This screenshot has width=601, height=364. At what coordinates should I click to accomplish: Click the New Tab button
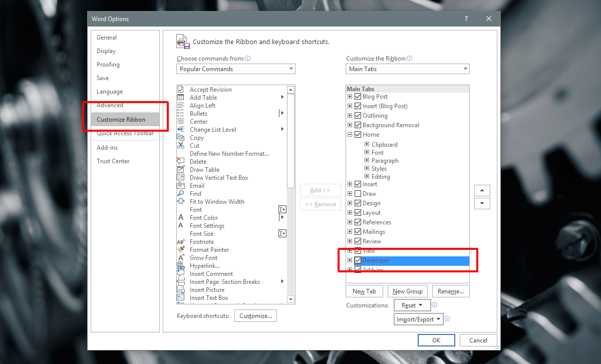(x=365, y=291)
